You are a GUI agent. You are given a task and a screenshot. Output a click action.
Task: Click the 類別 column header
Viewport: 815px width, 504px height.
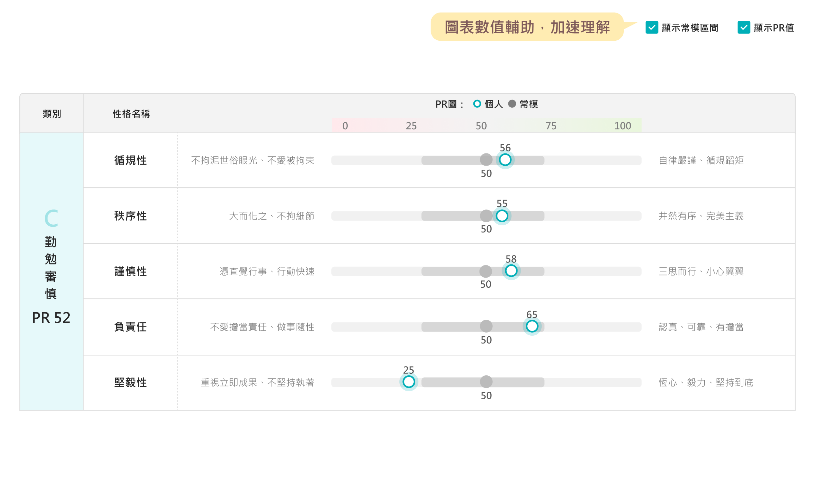coord(52,114)
